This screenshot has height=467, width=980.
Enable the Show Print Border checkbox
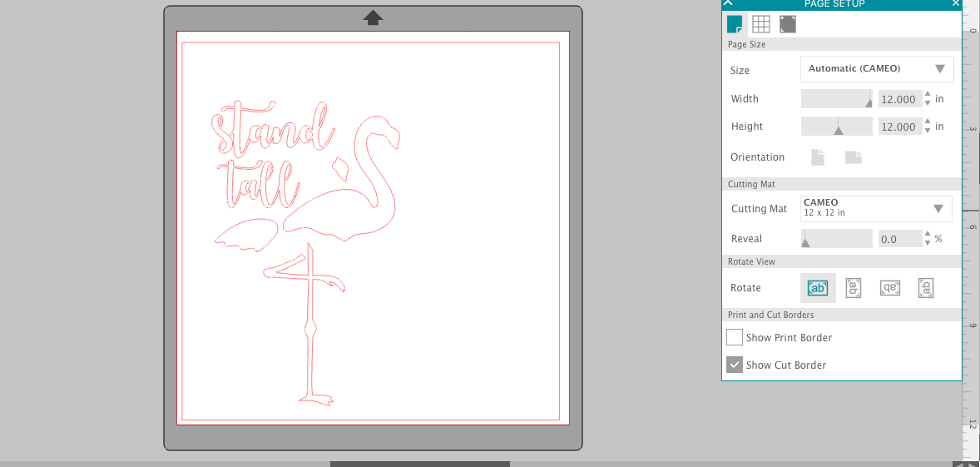point(735,338)
